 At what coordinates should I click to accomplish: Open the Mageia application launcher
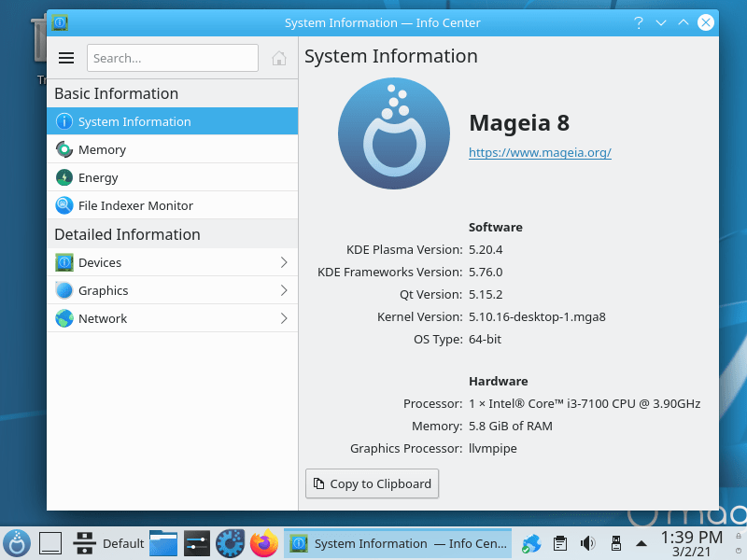pos(17,543)
